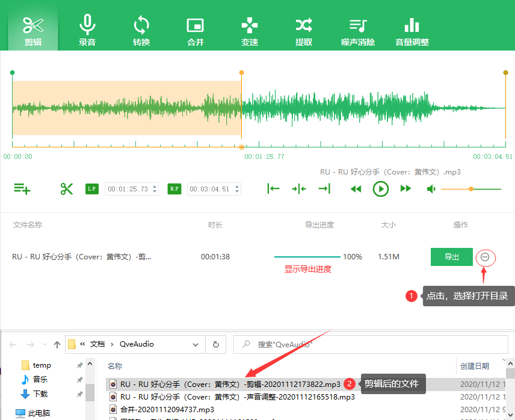Image resolution: width=515 pixels, height=420 pixels.
Task: Increase the RP time with stepper arrow
Action: click(237, 186)
